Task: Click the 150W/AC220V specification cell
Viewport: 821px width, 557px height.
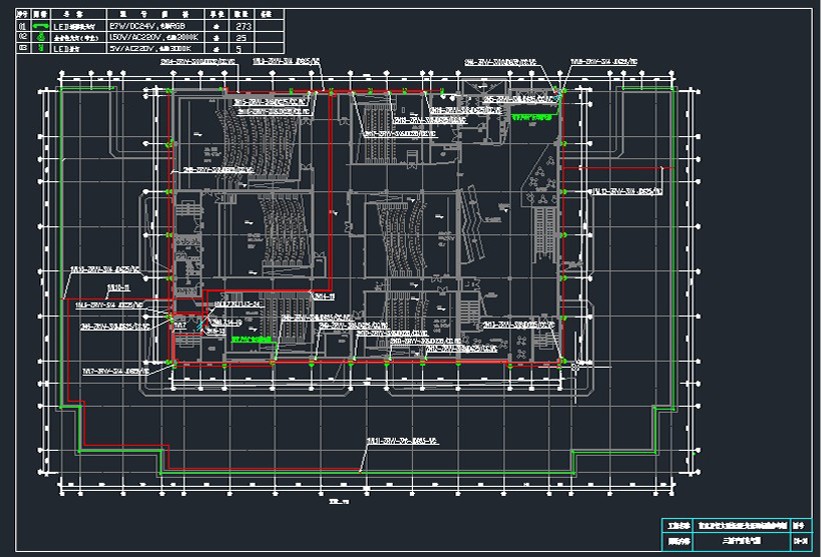Action: point(156,36)
